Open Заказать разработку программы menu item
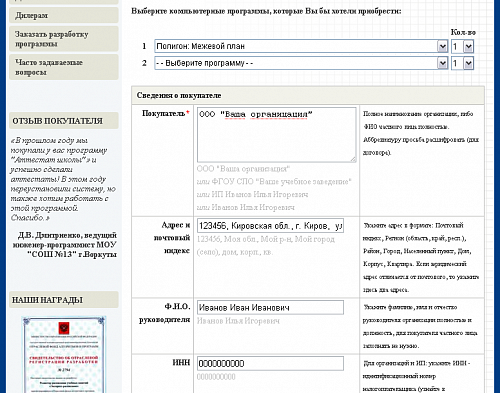Image resolution: width=500 pixels, height=393 pixels. coord(64,39)
